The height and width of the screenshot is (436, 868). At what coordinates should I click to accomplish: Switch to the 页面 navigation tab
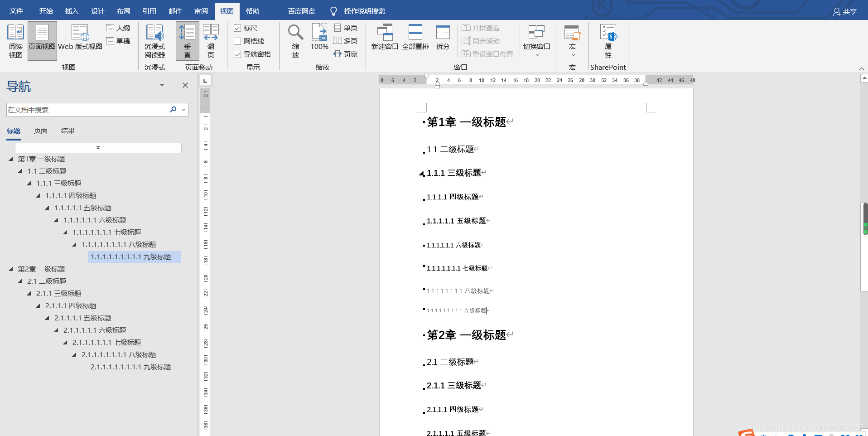40,131
